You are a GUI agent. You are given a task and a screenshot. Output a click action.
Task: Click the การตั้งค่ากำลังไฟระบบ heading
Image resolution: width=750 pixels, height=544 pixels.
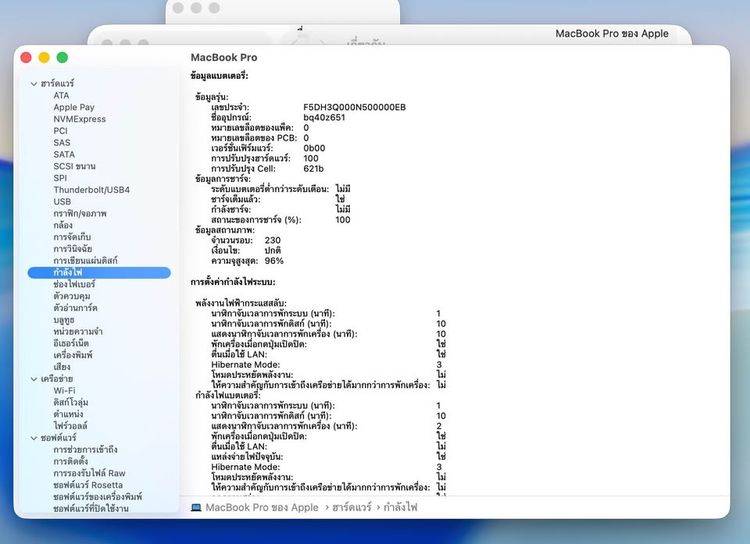(233, 282)
